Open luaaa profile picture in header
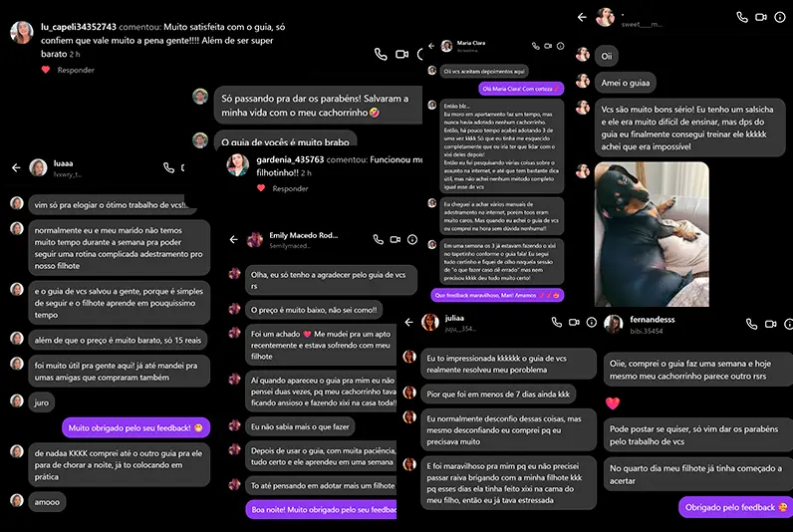This screenshot has height=532, width=793. pos(38,167)
